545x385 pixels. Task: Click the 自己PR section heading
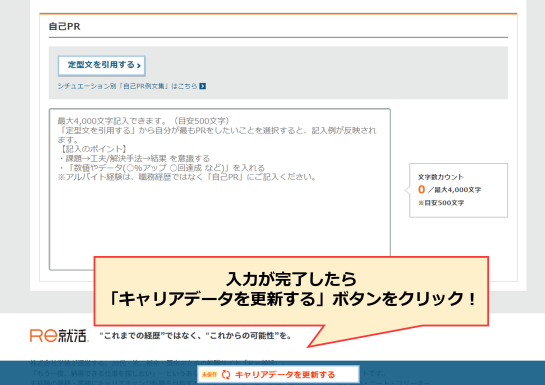tap(65, 26)
